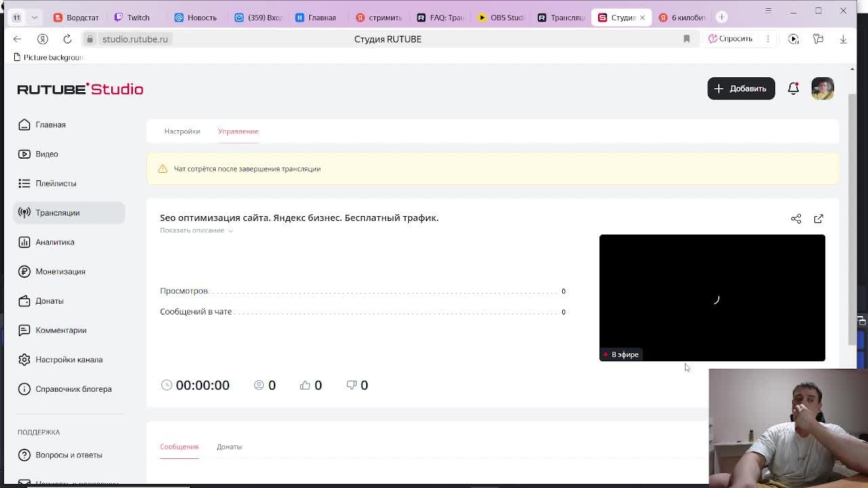Viewport: 868px width, 488px height.
Task: Click the warning icon in chat notice
Action: [x=163, y=169]
